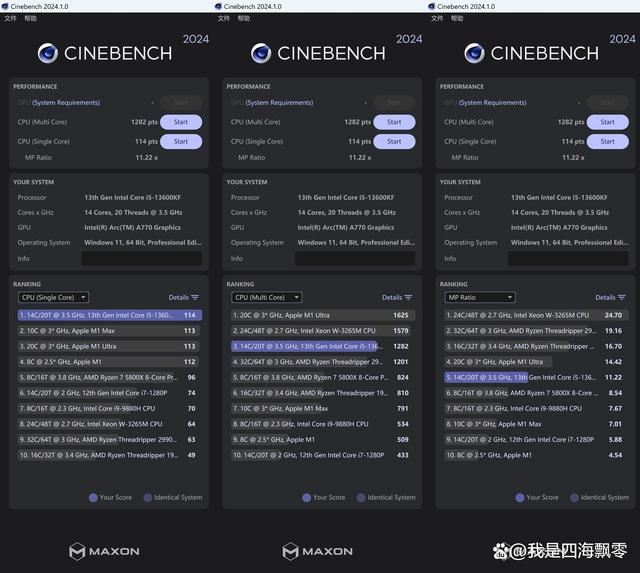Click the Your Score legend dot in leftmost window
The image size is (640, 573).
tap(93, 497)
